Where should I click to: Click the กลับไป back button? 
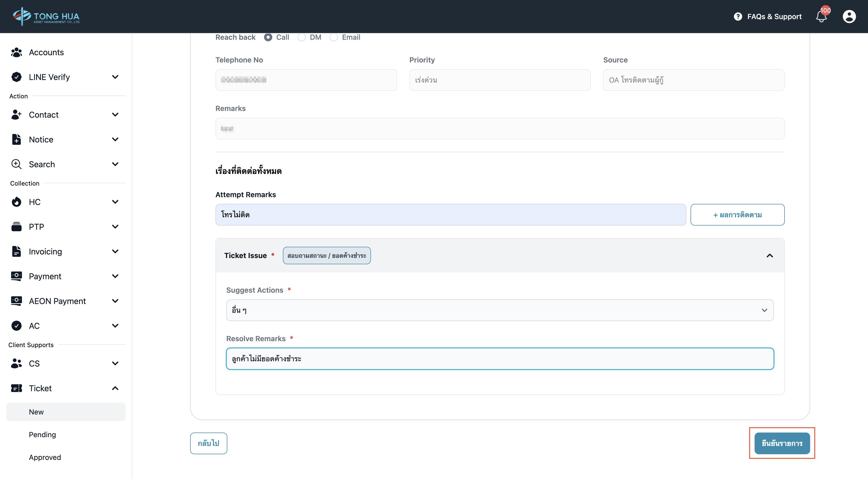click(x=208, y=443)
